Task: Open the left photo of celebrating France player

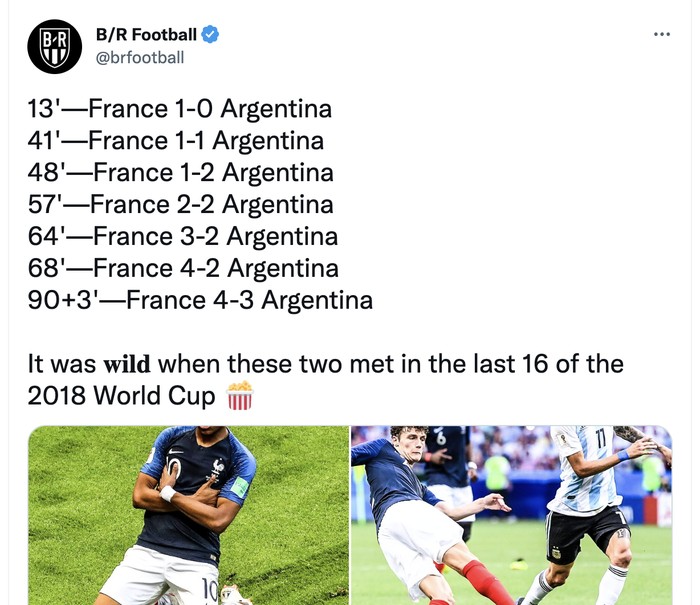Action: (188, 515)
